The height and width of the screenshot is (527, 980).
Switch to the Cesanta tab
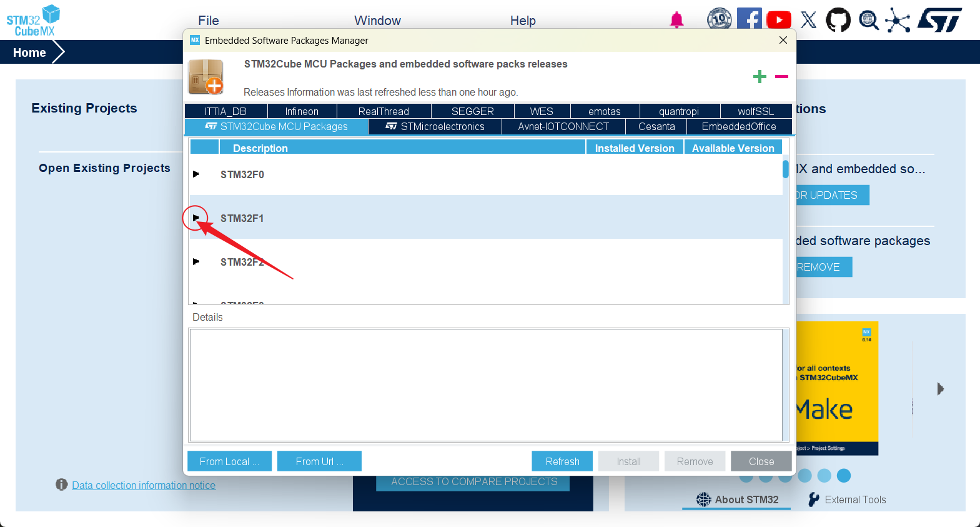656,126
